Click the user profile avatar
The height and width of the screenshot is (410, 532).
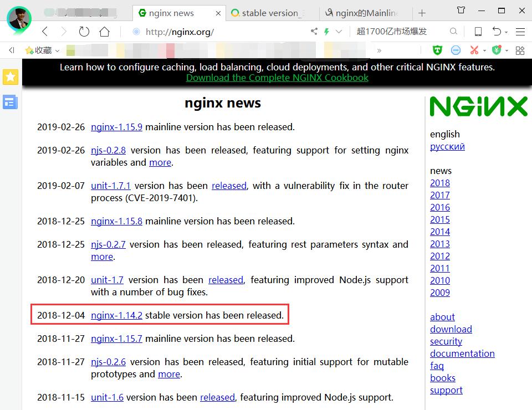tap(19, 19)
